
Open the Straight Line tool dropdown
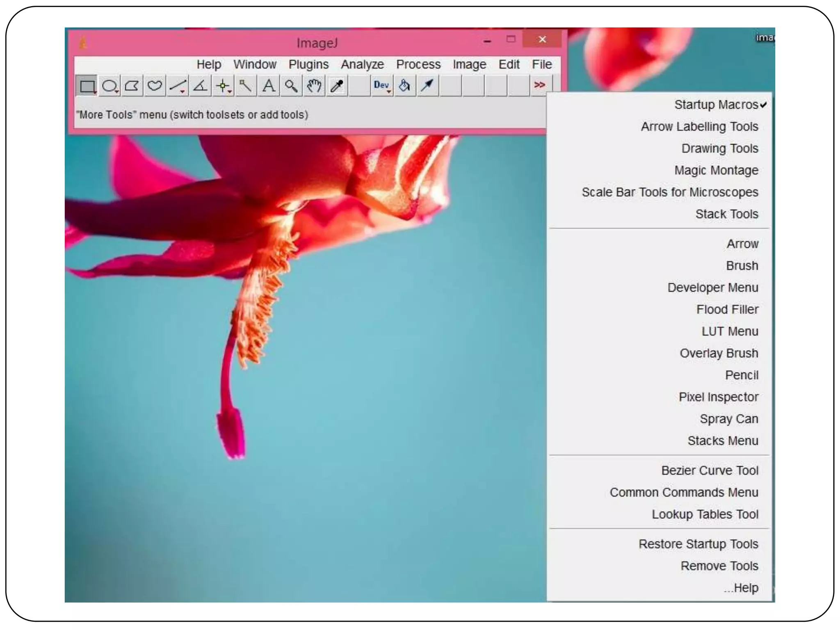pos(178,86)
